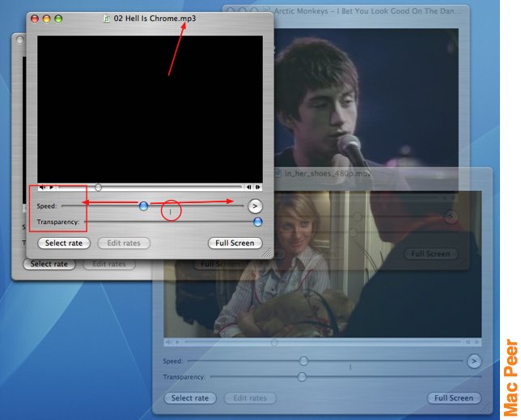Viewport: 521px width, 420px height.
Task: Click Arctic Monkeys window title bar text
Action: pyautogui.click(x=367, y=11)
